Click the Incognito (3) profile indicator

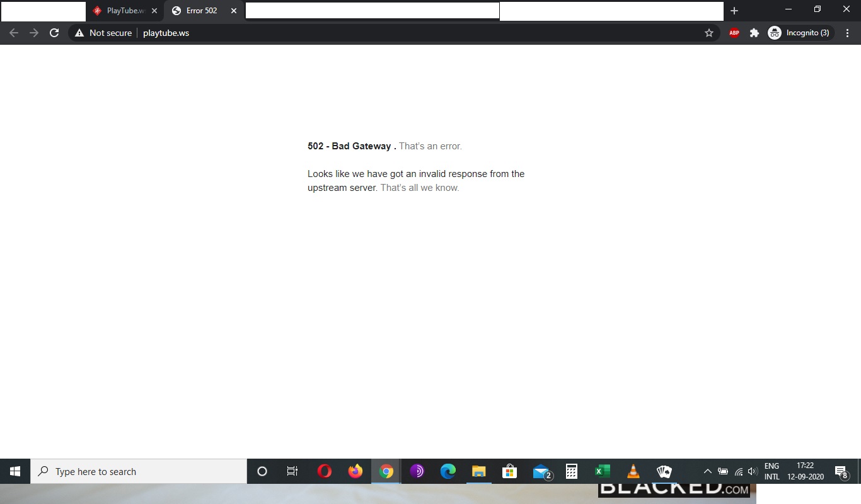[800, 33]
